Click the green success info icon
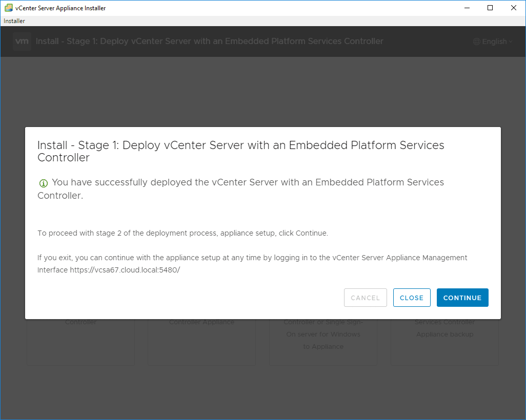The width and height of the screenshot is (526, 420). [43, 183]
